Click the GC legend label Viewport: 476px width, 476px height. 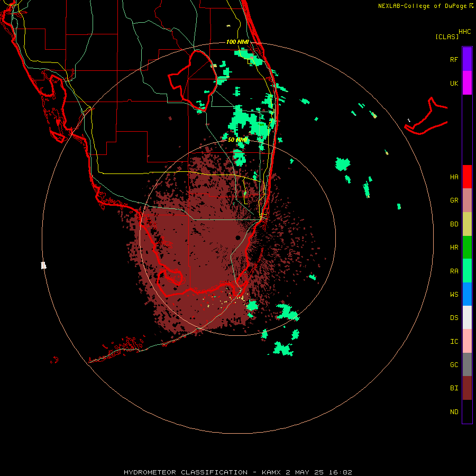[x=454, y=365]
